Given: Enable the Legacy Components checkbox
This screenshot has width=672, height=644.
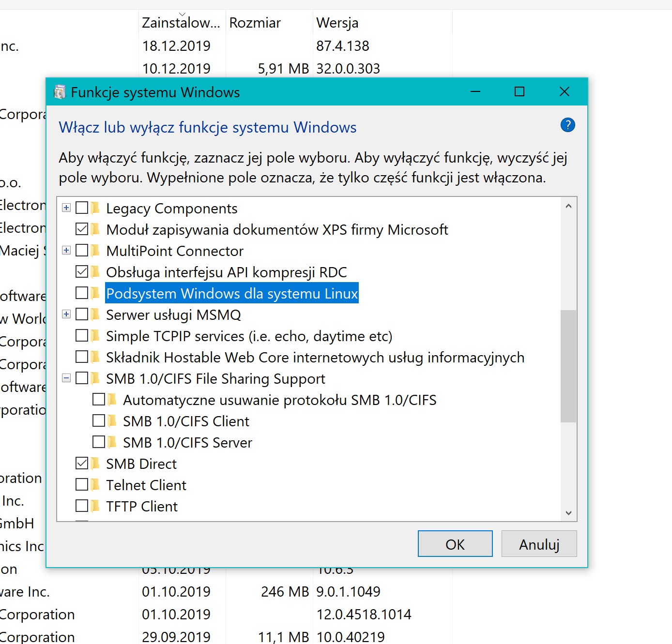Looking at the screenshot, I should pyautogui.click(x=82, y=208).
